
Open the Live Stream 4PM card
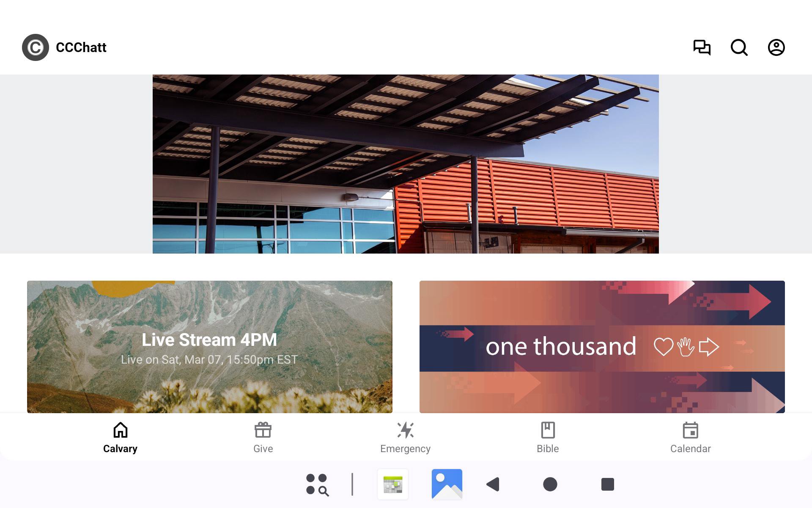pos(210,347)
